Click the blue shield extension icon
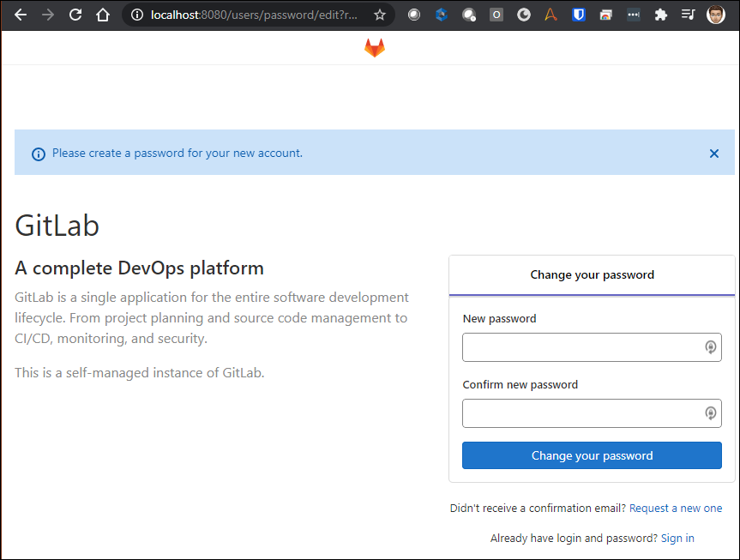 coord(578,14)
